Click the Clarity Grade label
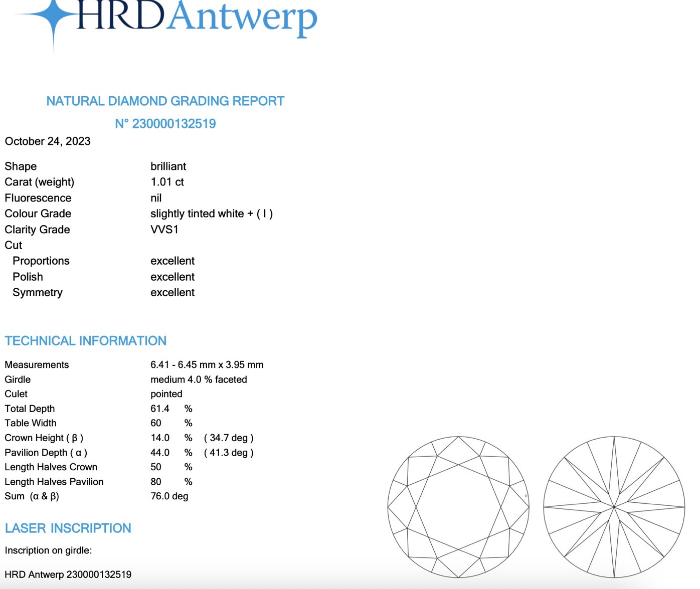Screen dimensions: 700x589 (38, 230)
